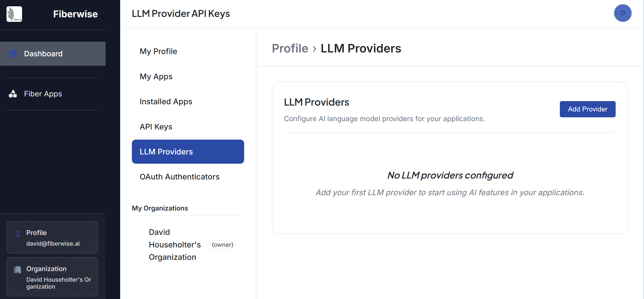Viewport: 644px width, 299px height.
Task: Click the Profile person icon
Action: pos(18,233)
